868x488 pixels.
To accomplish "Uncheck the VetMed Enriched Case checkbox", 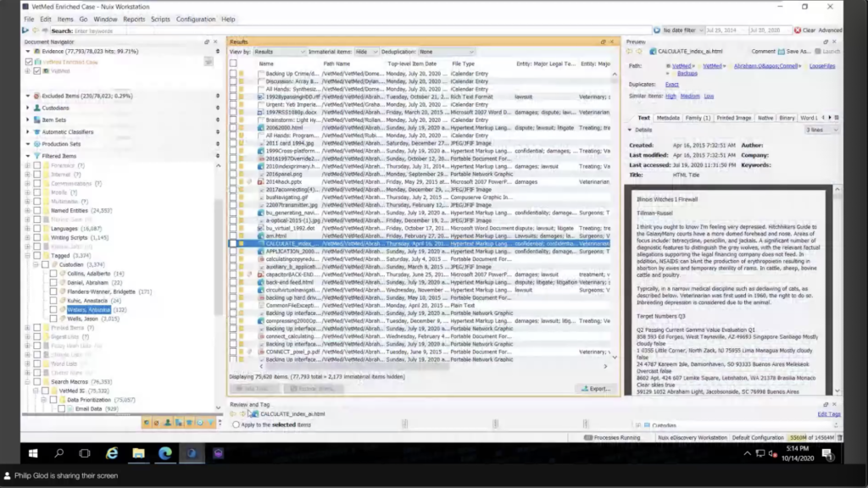I will tap(29, 62).
